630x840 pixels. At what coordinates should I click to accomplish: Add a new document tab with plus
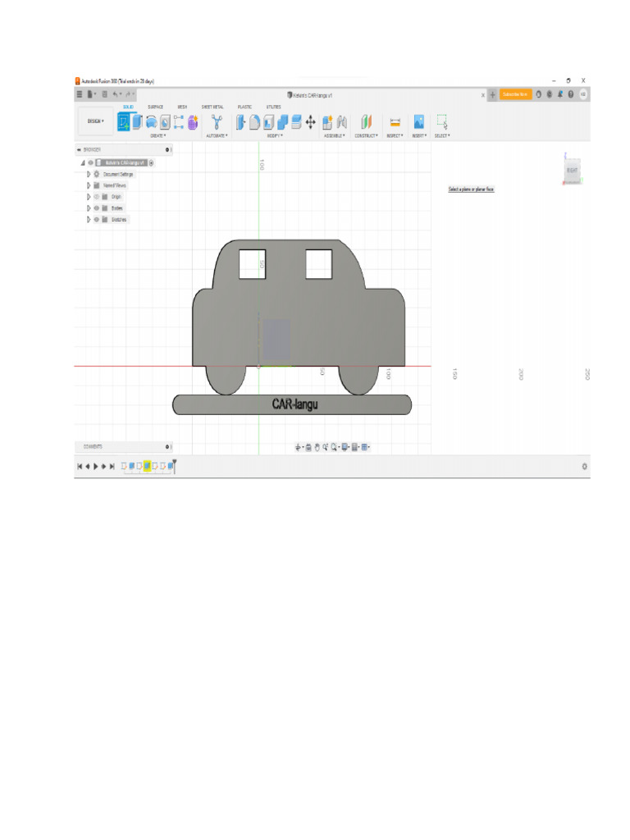(x=492, y=95)
